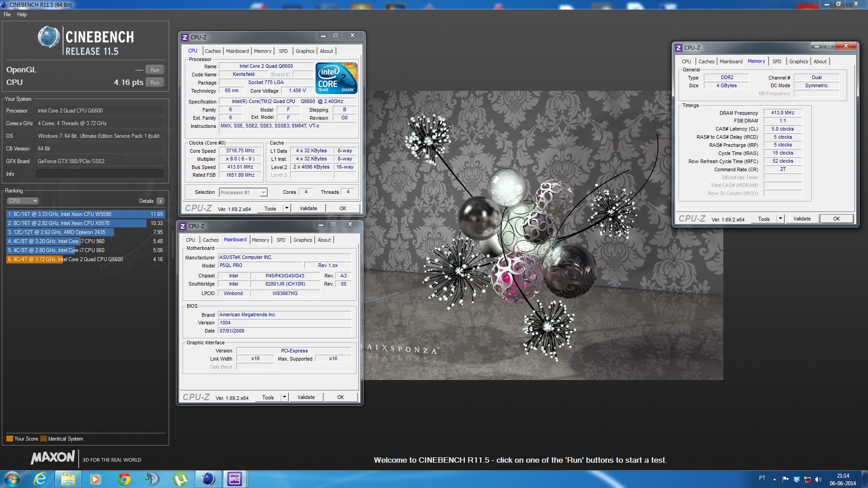Launch Internet Explorer from the taskbar
868x488 pixels.
point(41,479)
